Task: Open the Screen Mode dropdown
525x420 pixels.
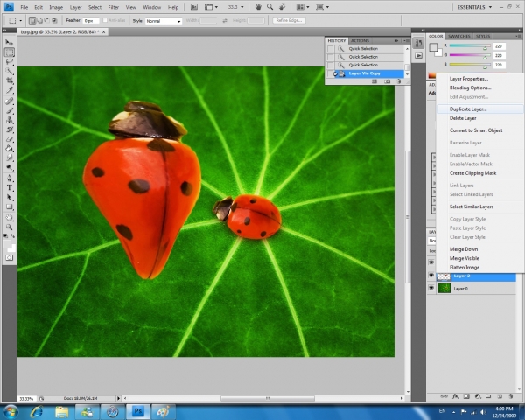Action: 322,7
